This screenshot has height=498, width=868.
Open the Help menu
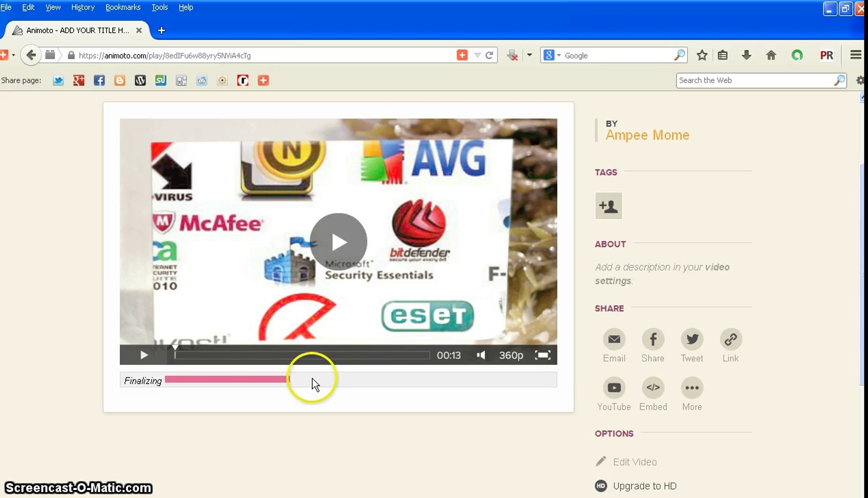point(186,7)
